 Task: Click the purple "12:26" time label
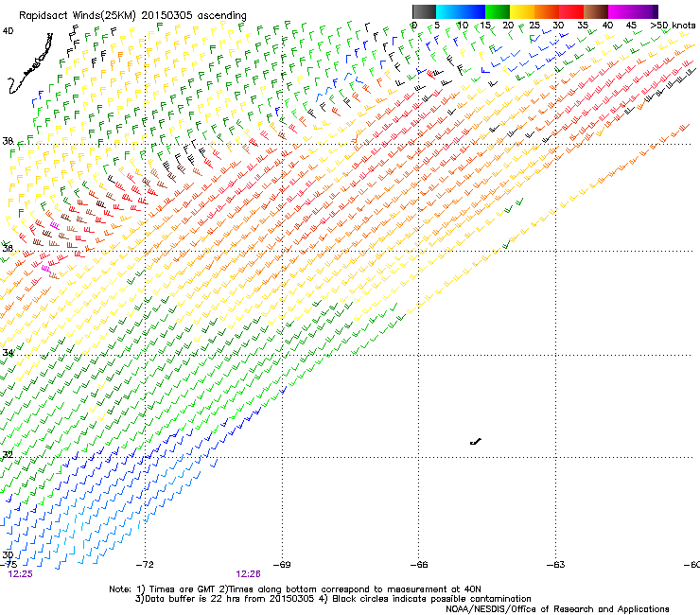[248, 574]
